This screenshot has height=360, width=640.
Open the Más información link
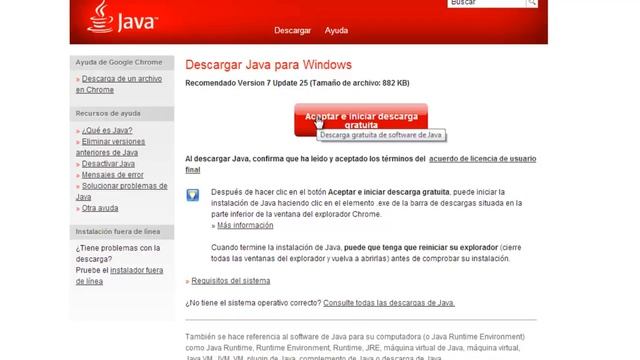tap(245, 225)
